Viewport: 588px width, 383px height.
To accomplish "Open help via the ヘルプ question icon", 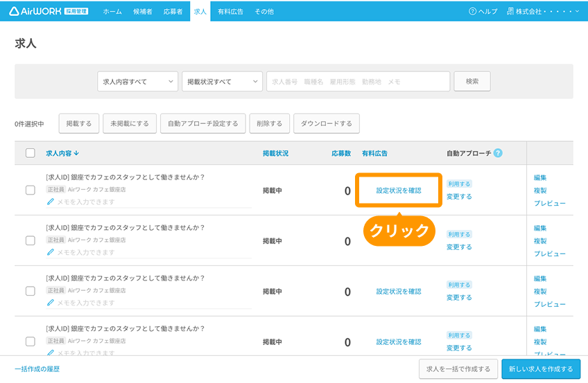I will click(472, 12).
